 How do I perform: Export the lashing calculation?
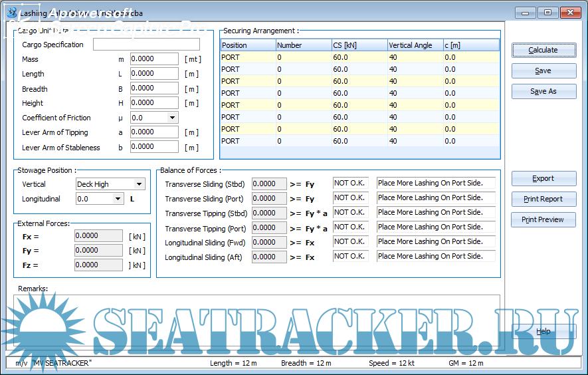[x=543, y=178]
